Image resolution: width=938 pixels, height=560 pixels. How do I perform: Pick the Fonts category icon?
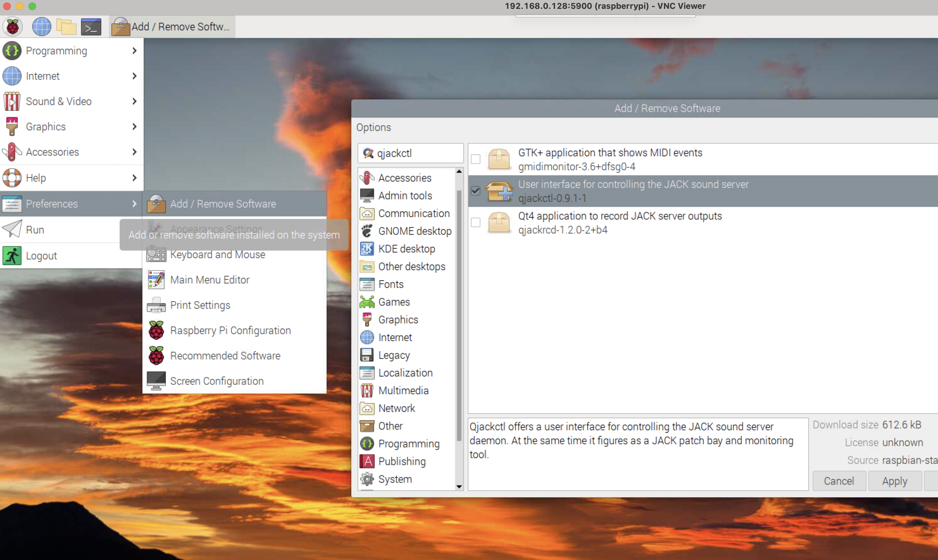coord(367,284)
